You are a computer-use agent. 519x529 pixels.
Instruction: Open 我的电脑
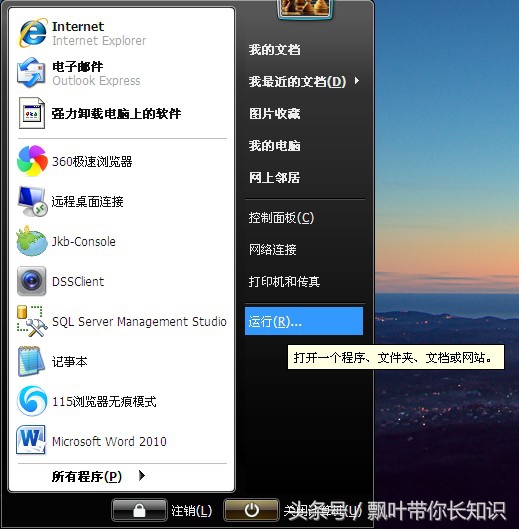pyautogui.click(x=274, y=146)
